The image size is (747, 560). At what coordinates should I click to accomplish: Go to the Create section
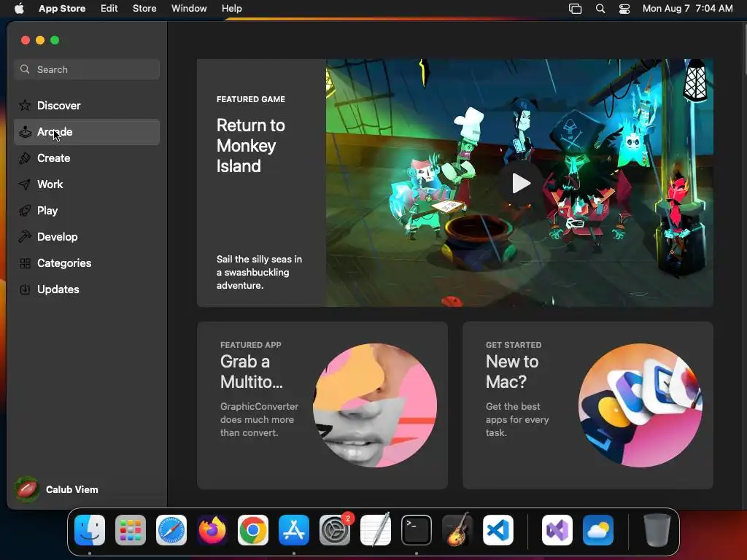tap(87, 158)
